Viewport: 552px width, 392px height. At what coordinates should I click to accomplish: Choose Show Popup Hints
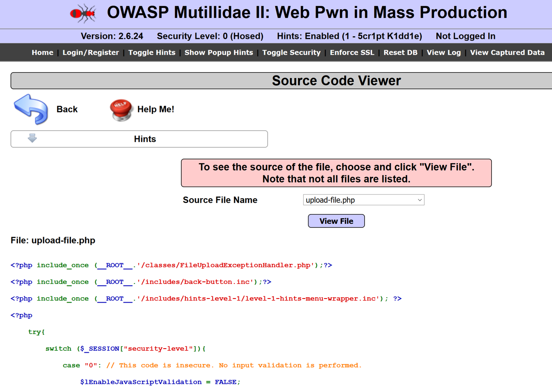click(219, 53)
